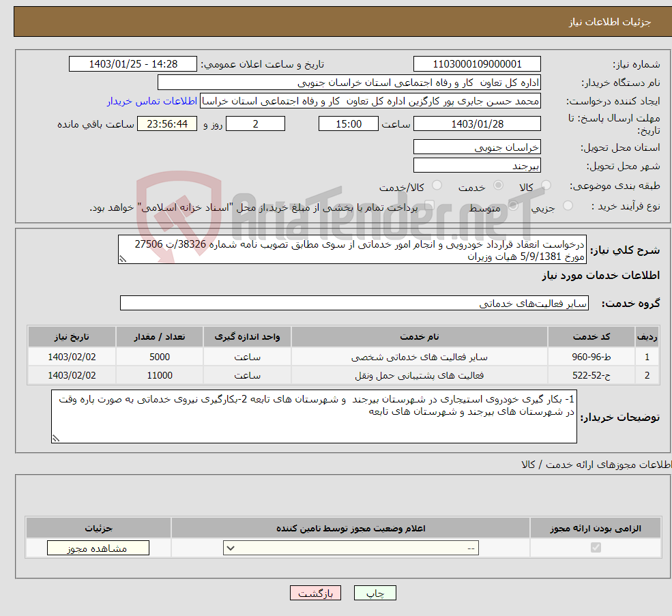
Task: Select the خدمت radio button
Action: (x=498, y=185)
